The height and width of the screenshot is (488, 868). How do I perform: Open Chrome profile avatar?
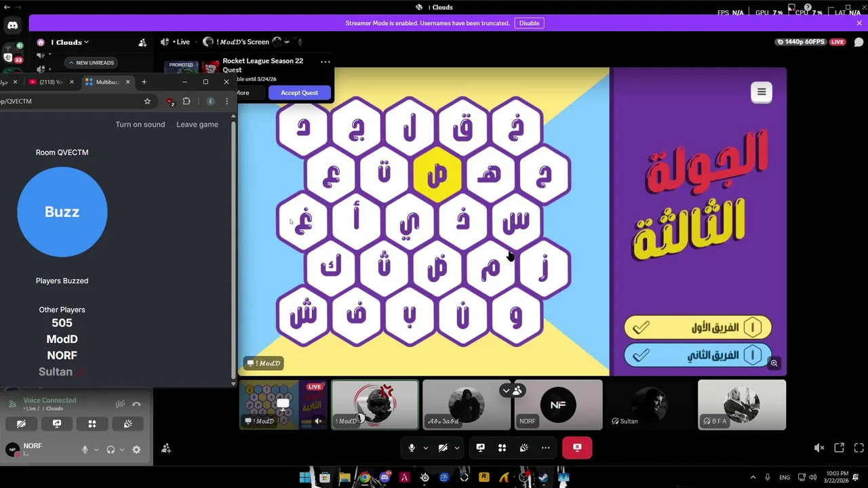tap(210, 101)
